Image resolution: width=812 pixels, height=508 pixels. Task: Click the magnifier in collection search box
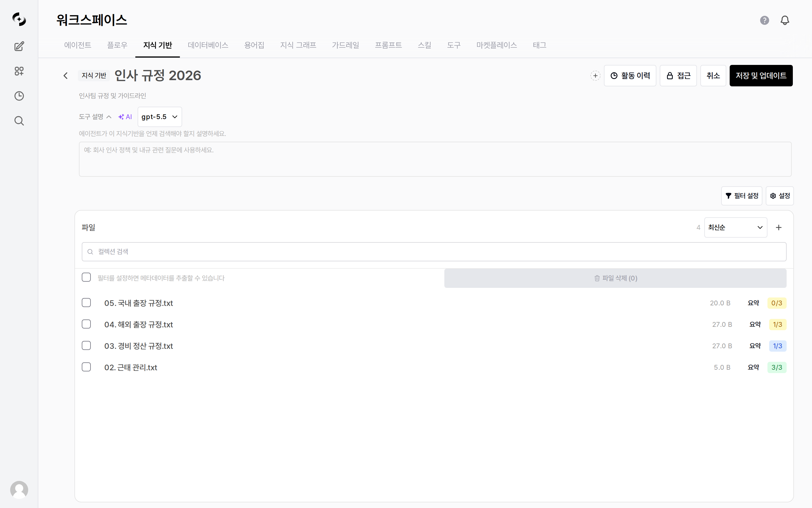coord(90,252)
